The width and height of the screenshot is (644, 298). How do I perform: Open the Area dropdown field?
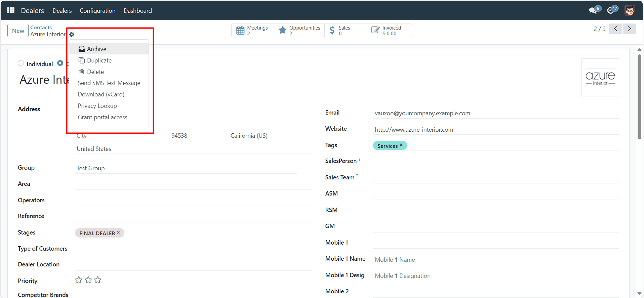point(194,184)
